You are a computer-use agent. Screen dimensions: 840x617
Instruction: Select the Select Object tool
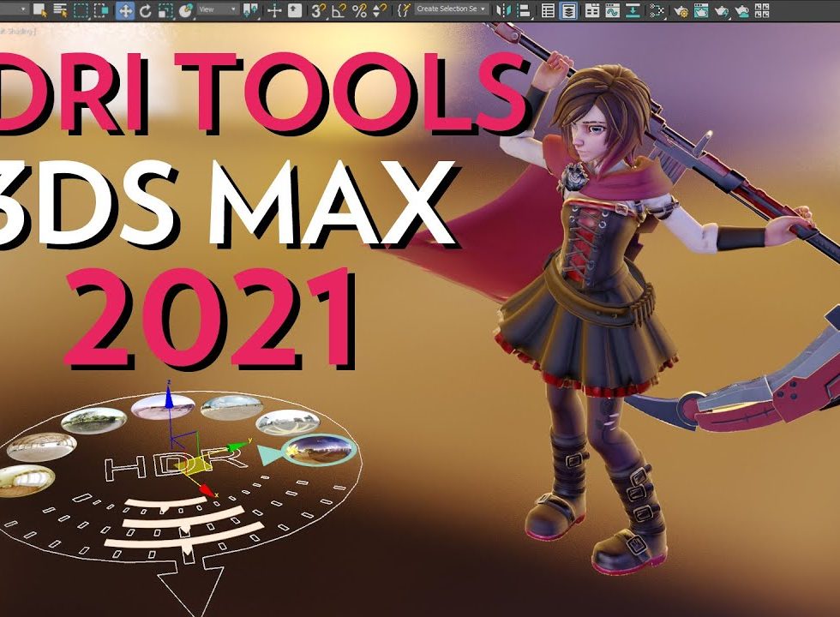[39, 9]
